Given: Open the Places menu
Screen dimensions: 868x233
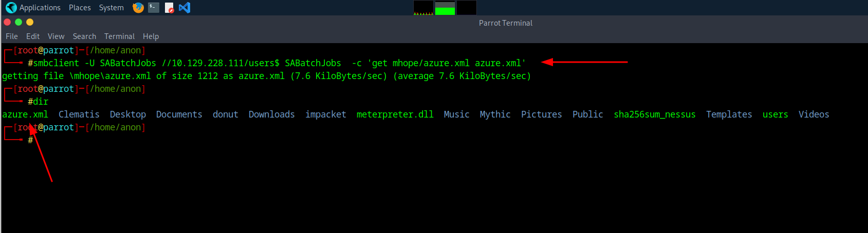Looking at the screenshot, I should coord(80,8).
